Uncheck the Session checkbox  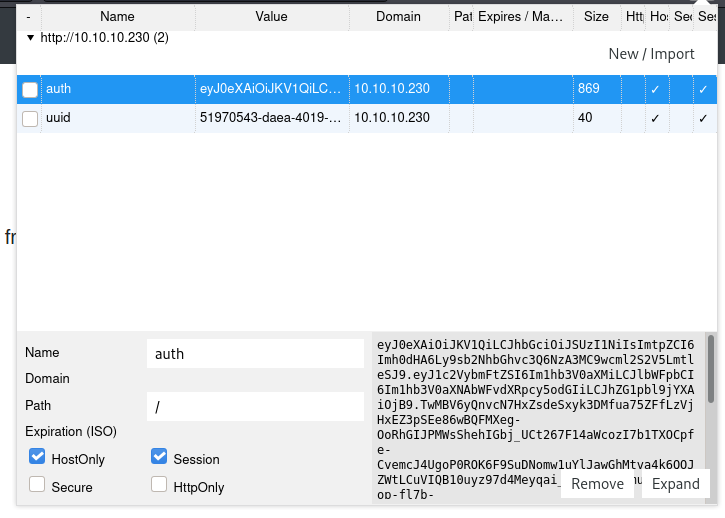click(x=159, y=457)
